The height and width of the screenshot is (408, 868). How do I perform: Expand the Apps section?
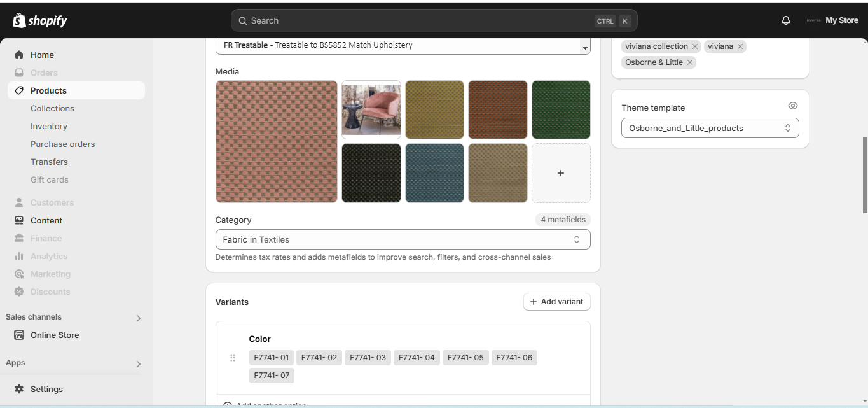pos(139,363)
